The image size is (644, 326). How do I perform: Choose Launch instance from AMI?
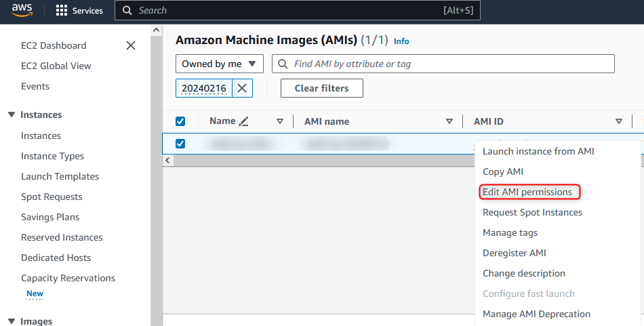click(x=538, y=152)
